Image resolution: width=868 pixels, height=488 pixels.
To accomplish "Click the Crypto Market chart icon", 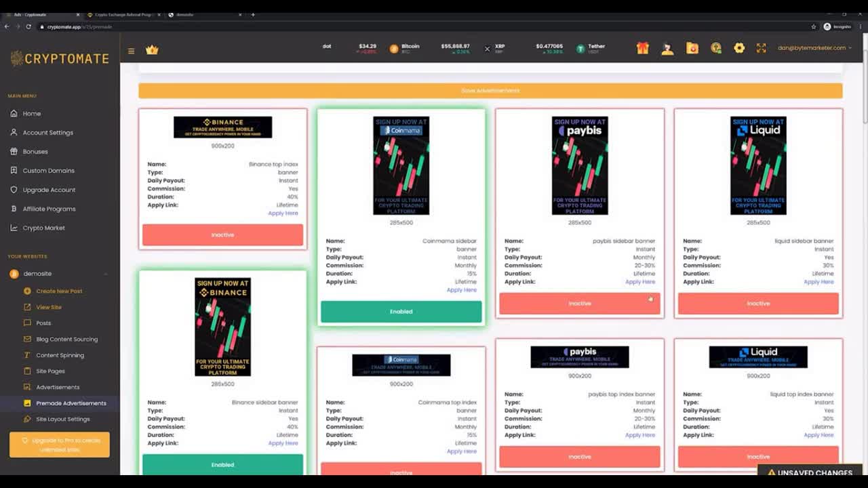I will tap(14, 228).
